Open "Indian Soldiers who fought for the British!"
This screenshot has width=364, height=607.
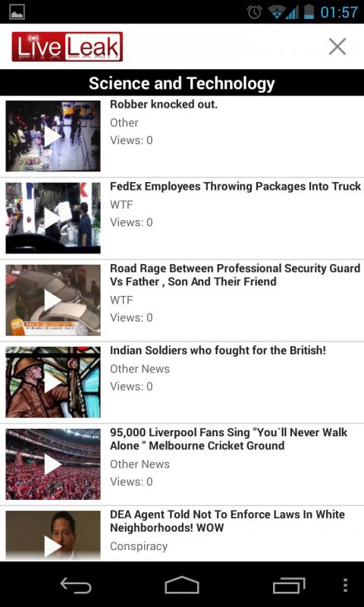[218, 351]
